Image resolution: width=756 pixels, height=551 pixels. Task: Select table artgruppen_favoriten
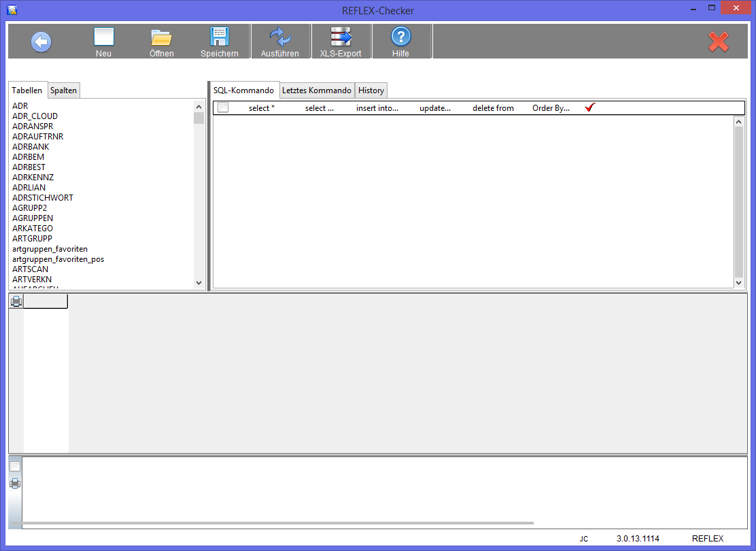pos(50,249)
